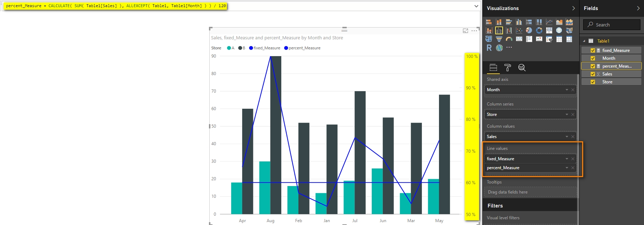644x225 pixels.
Task: Uncheck the fixed_Measure field checkbox
Action: (x=593, y=50)
